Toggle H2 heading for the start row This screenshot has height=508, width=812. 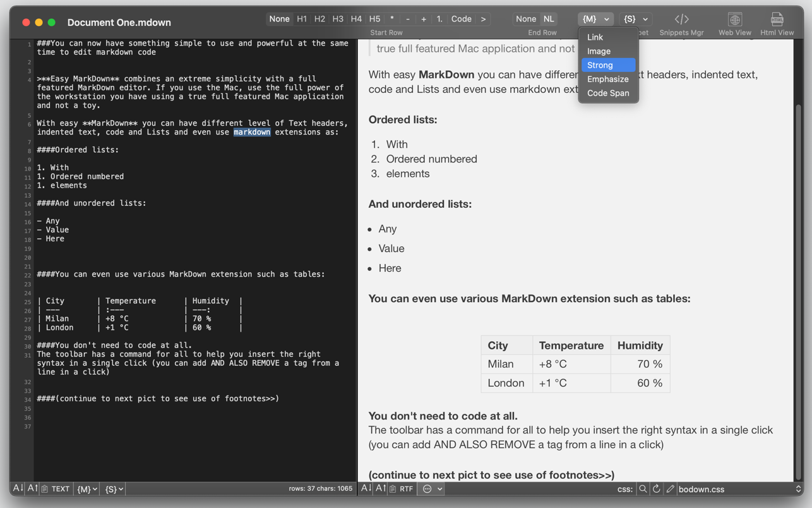click(x=319, y=19)
